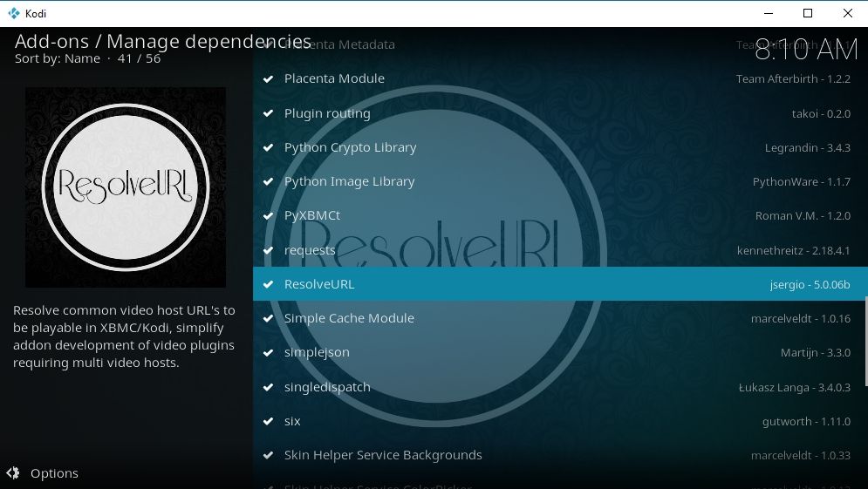
Task: Open the Options gear icon
Action: click(13, 473)
